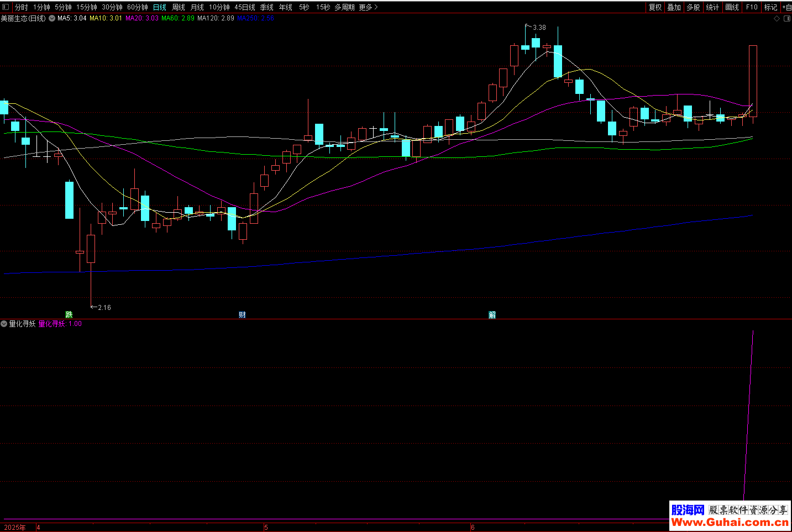Click month 6 marker on time axis
This screenshot has width=792, height=532.
pyautogui.click(x=473, y=528)
